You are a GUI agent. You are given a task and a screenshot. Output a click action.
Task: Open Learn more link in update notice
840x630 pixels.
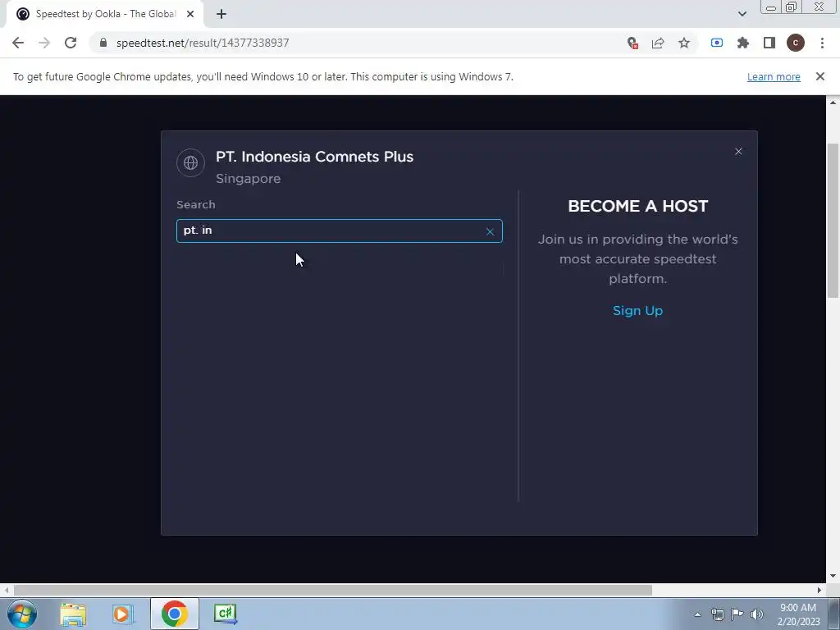coord(774,77)
